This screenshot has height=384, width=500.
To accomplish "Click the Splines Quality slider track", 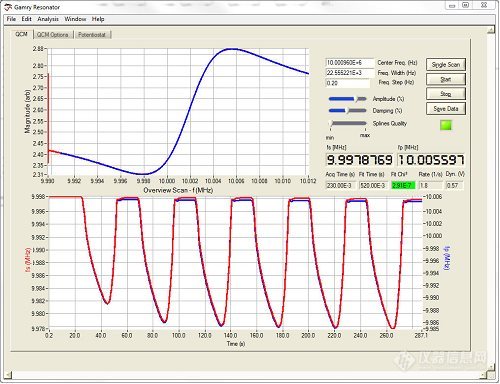I will (x=348, y=123).
